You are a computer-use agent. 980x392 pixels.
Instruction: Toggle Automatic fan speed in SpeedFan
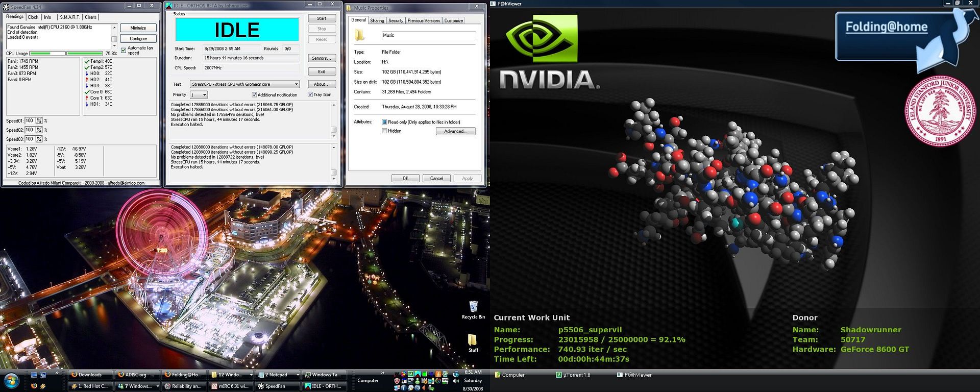click(x=124, y=50)
